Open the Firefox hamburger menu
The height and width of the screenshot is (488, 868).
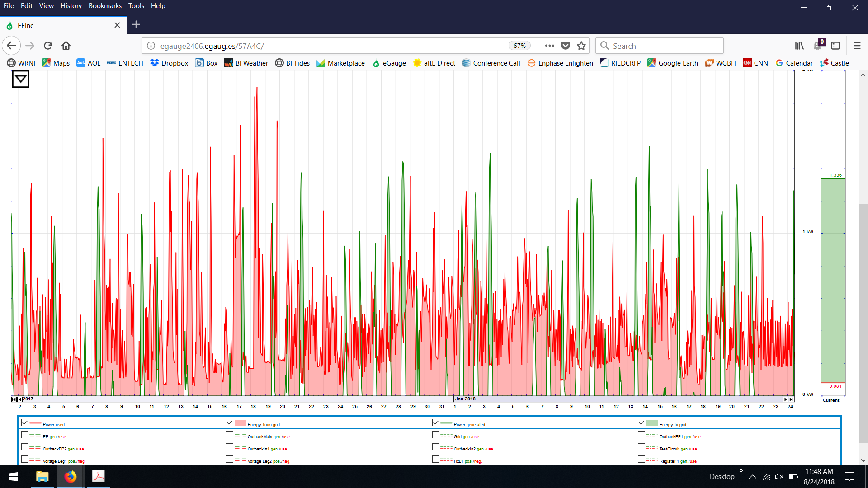click(x=857, y=46)
